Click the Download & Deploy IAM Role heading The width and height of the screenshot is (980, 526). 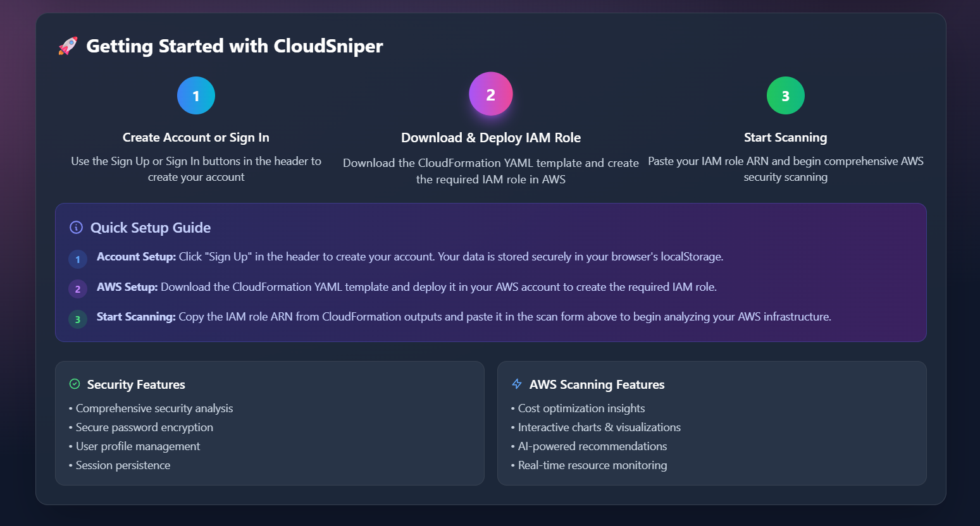click(x=490, y=137)
